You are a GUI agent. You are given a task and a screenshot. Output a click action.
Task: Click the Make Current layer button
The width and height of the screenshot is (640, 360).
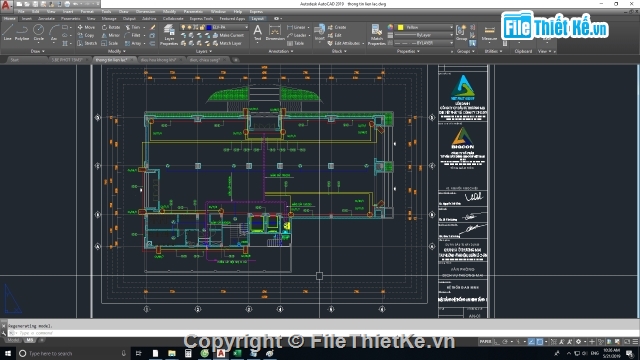(x=228, y=36)
